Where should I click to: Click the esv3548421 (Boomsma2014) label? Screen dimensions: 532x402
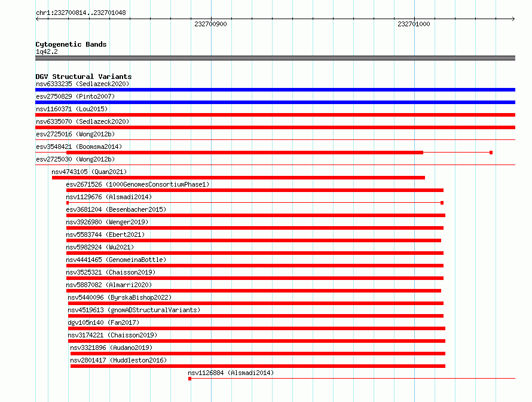pos(79,147)
